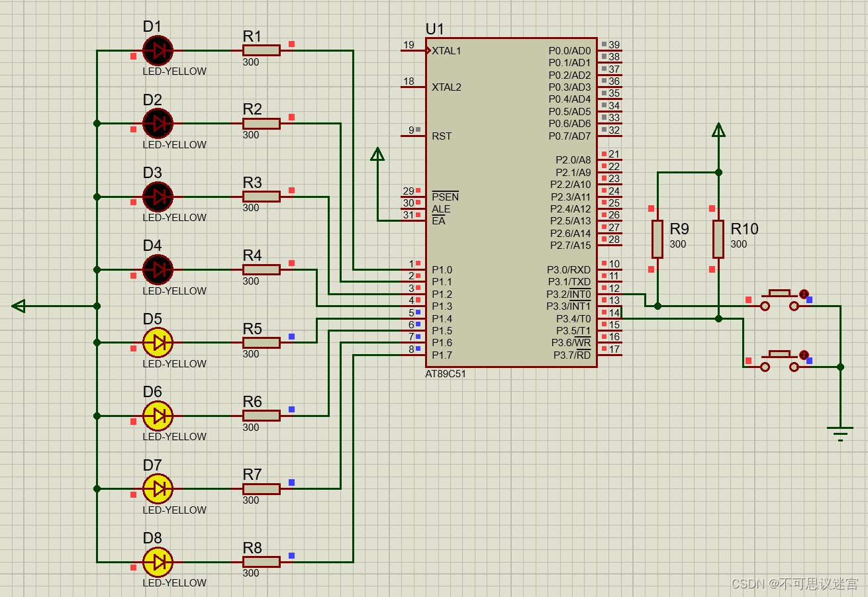Click the P3.5/T1 pin label

573,330
